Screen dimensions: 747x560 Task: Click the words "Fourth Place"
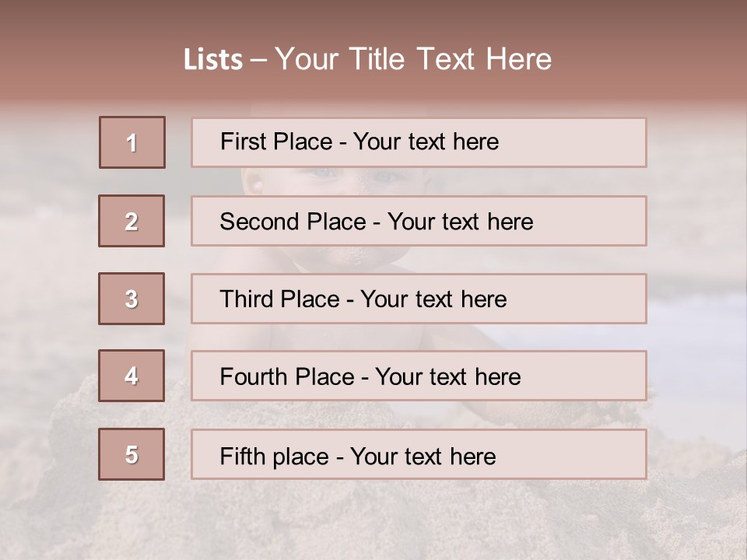click(x=286, y=377)
